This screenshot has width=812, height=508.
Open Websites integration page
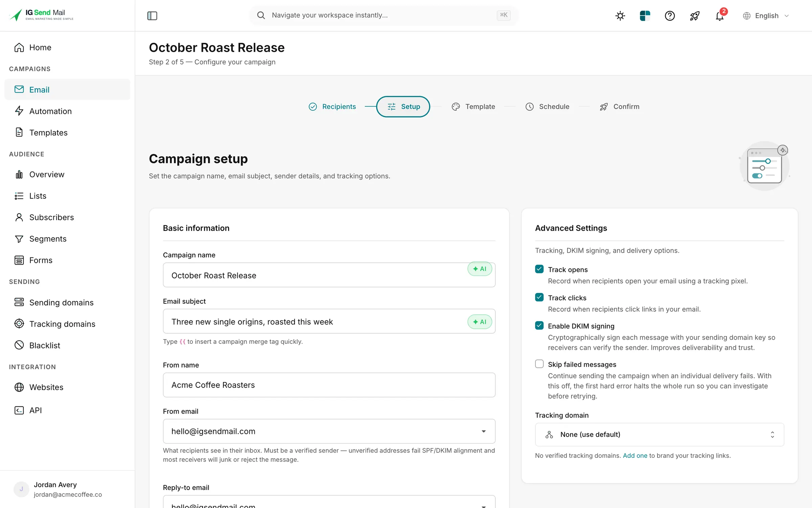pos(67,387)
